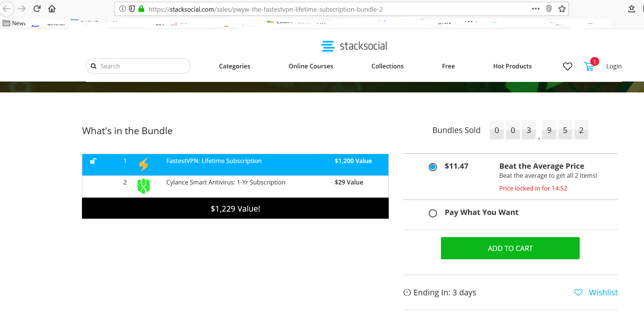Bookmark this page with the star
This screenshot has height=313, width=644.
(562, 9)
